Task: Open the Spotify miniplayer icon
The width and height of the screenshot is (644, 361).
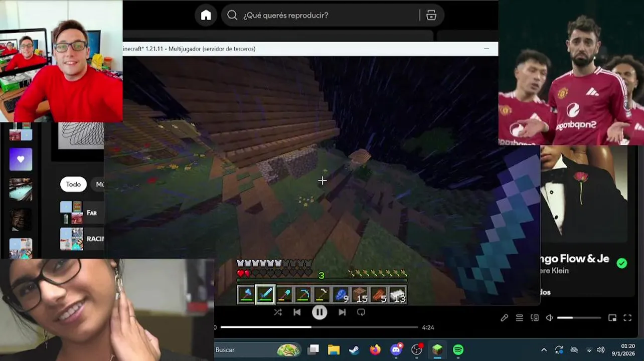Action: (x=612, y=318)
